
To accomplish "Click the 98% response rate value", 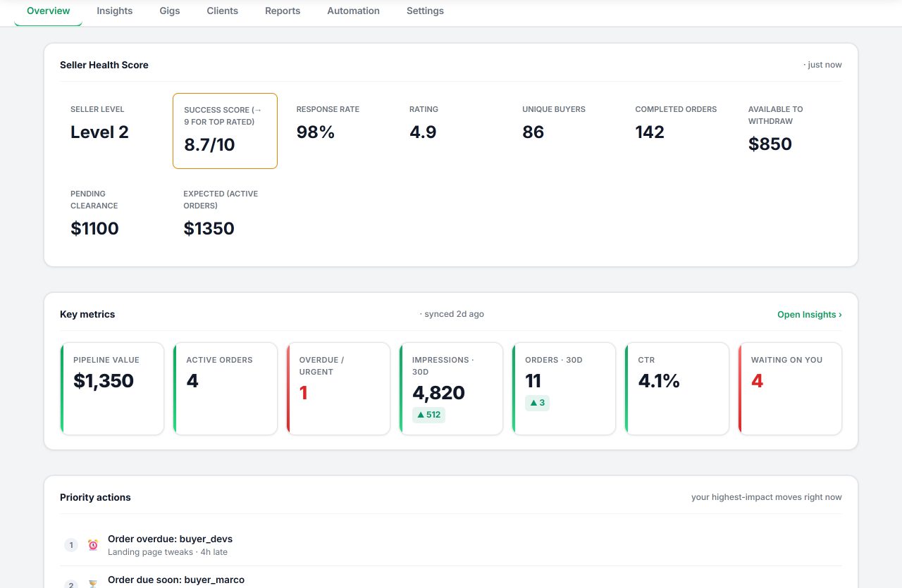I will pos(316,132).
